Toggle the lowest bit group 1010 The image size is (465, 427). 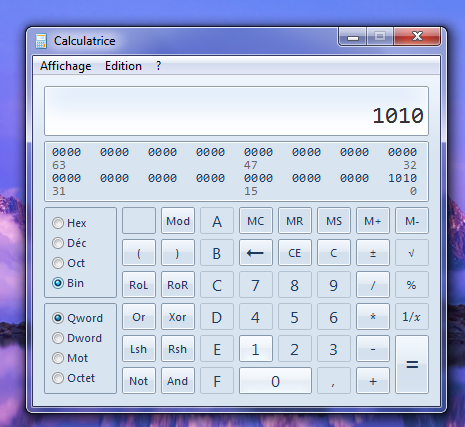tap(402, 178)
